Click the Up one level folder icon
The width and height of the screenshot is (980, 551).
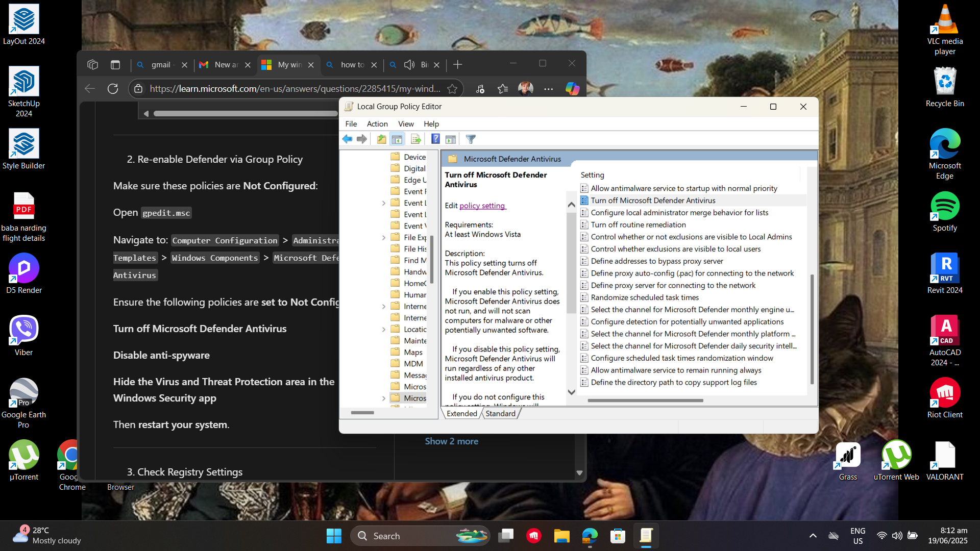(381, 139)
